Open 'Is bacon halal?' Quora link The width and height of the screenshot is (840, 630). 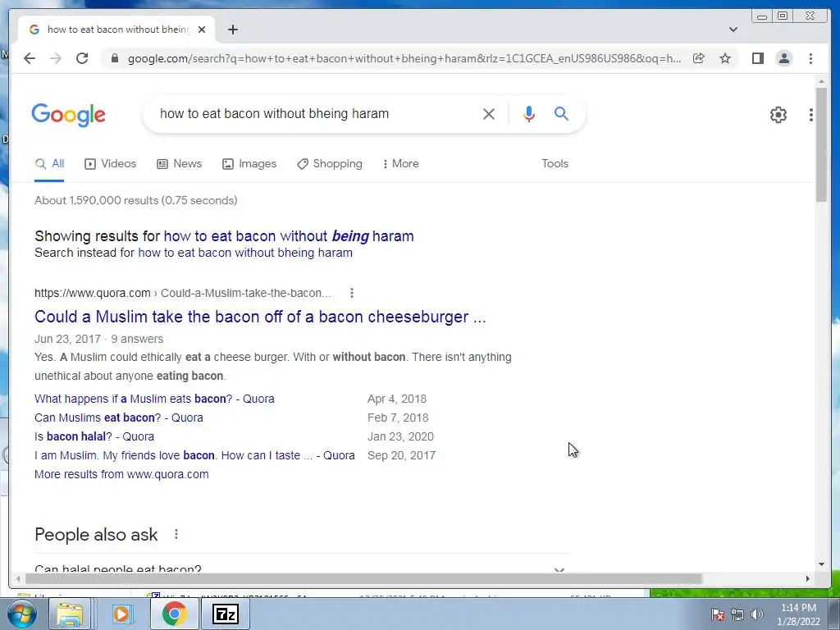94,436
